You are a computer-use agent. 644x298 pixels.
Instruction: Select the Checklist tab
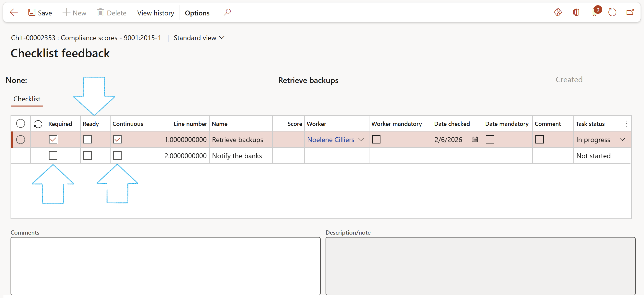pyautogui.click(x=27, y=99)
